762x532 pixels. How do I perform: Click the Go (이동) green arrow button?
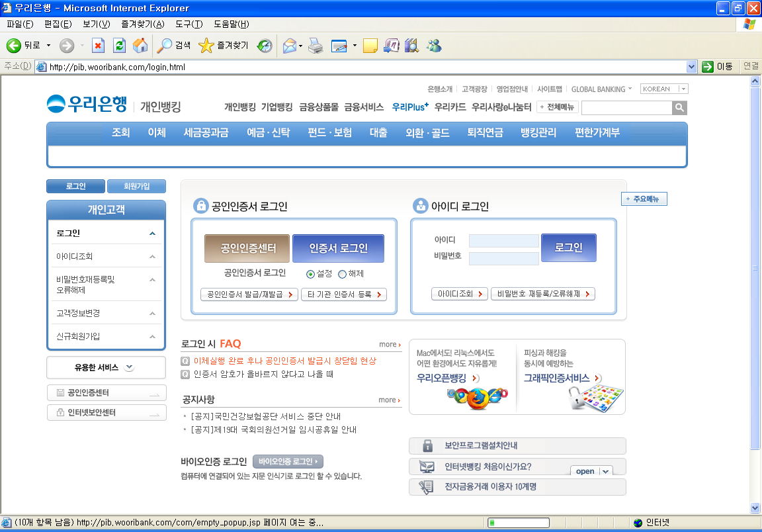pos(718,67)
